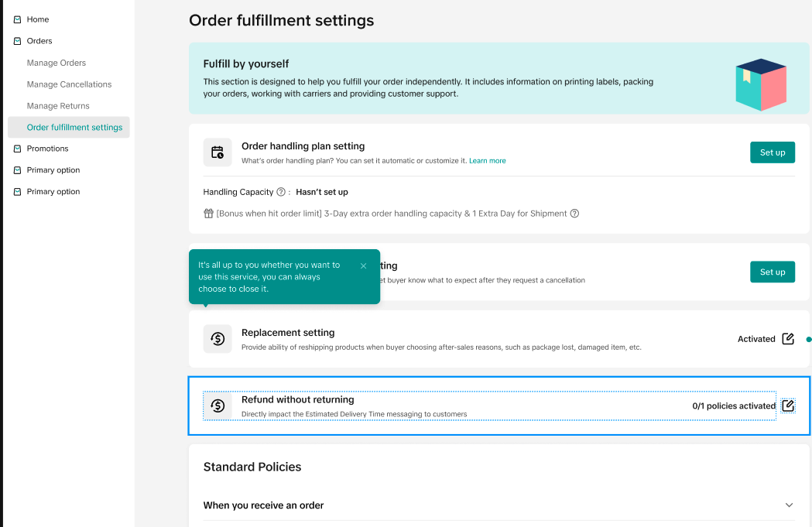
Task: Click the order handling plan calendar icon
Action: point(218,152)
